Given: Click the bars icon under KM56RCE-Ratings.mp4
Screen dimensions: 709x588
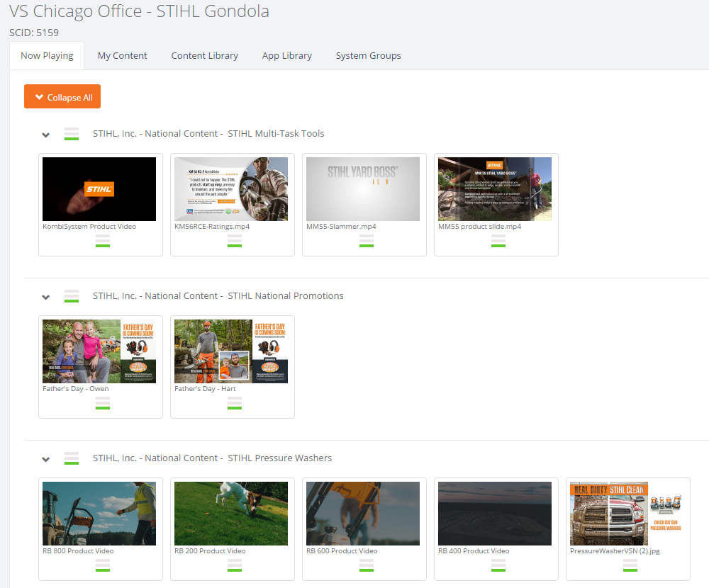Looking at the screenshot, I should pos(235,241).
